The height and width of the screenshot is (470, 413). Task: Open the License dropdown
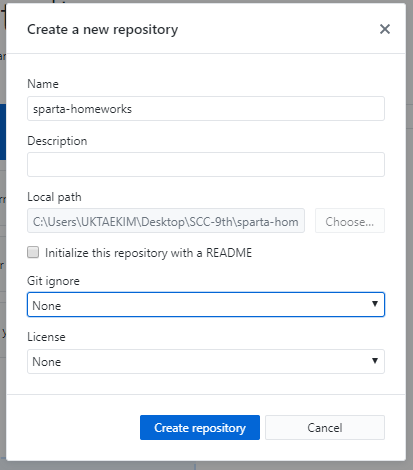(206, 361)
